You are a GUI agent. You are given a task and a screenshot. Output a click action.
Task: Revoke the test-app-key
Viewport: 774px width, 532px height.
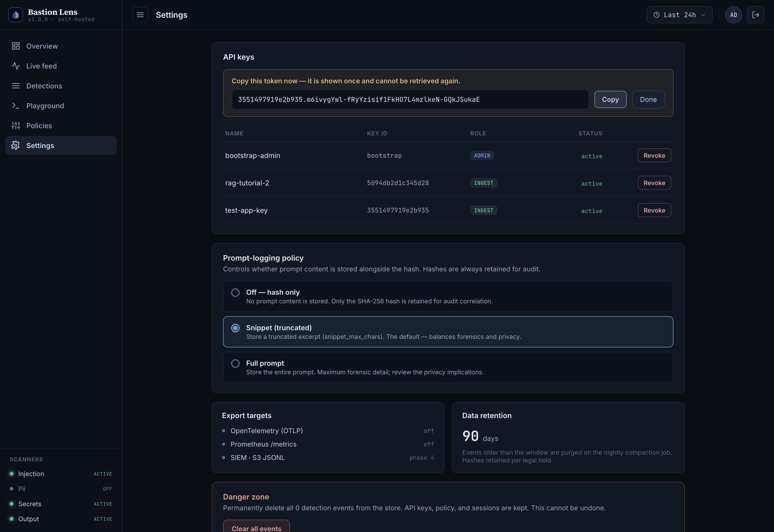point(654,210)
